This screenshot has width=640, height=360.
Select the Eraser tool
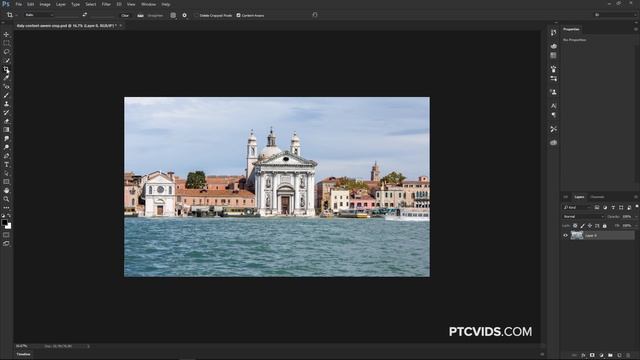[6, 121]
